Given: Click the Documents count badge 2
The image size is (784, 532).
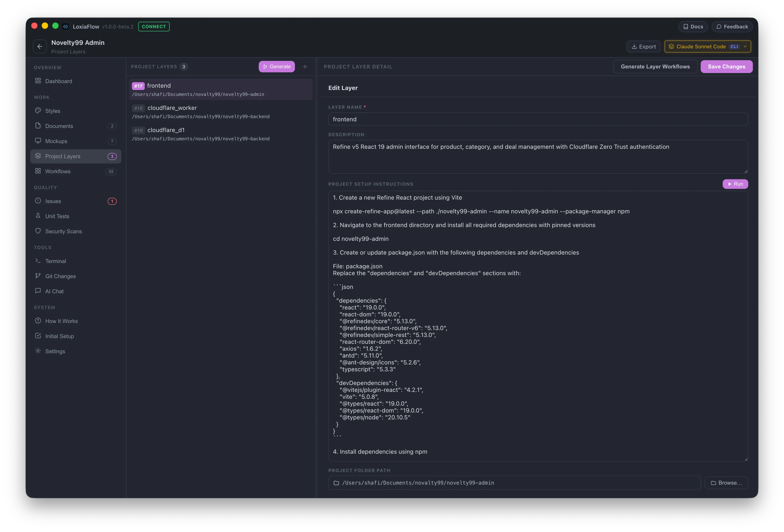Looking at the screenshot, I should click(112, 126).
